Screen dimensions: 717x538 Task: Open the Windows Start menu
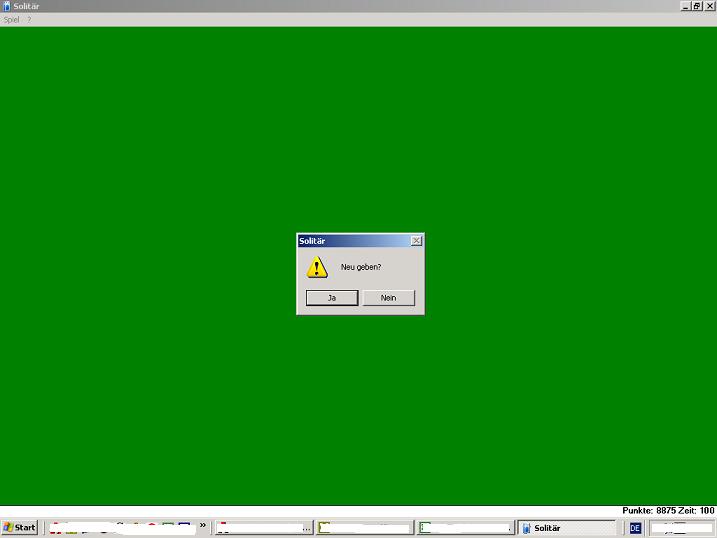[x=20, y=527]
